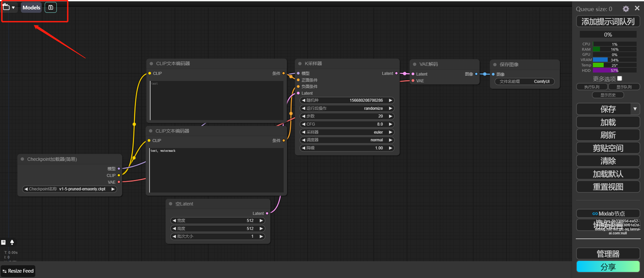
Task: Open the Models tab
Action: [31, 7]
